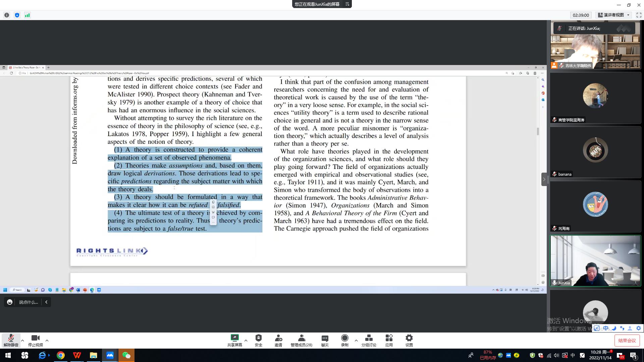644x362 pixels.
Task: Open 应用 apps icon
Action: point(389,340)
